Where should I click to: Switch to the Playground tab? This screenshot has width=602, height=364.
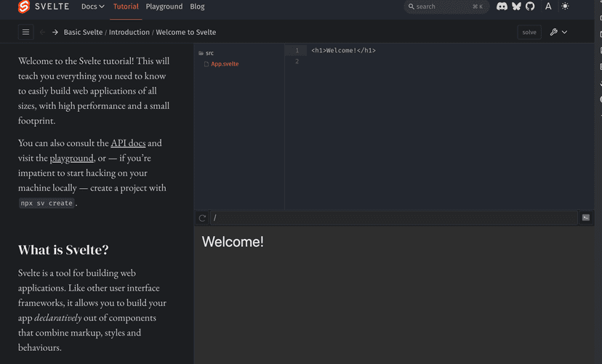pyautogui.click(x=164, y=7)
